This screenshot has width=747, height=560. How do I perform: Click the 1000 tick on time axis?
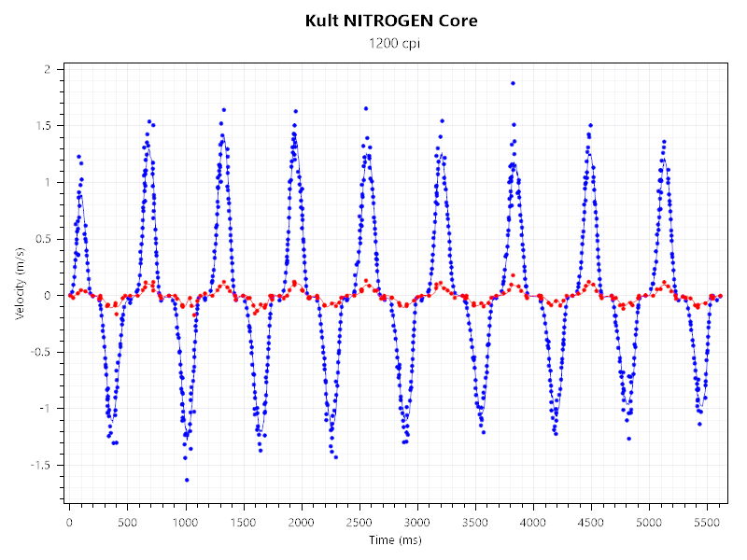point(185,521)
